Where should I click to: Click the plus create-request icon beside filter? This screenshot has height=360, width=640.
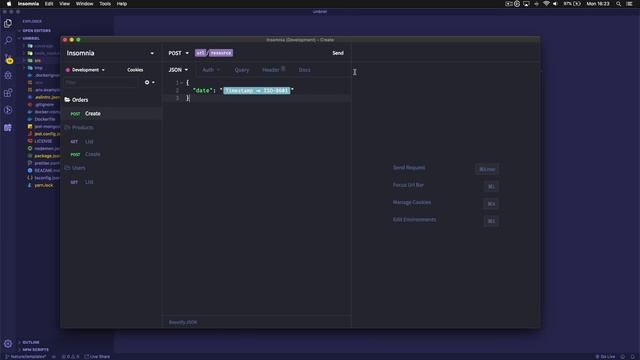(x=147, y=82)
